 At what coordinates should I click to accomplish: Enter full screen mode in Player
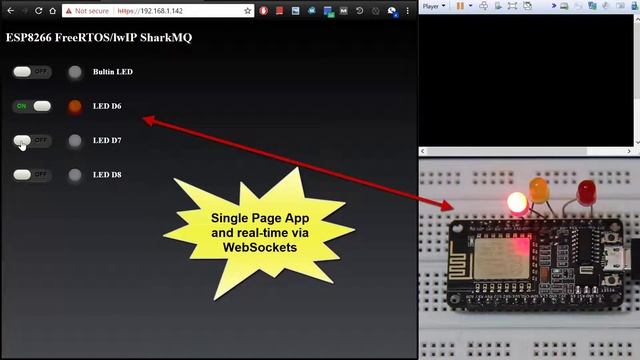point(512,6)
